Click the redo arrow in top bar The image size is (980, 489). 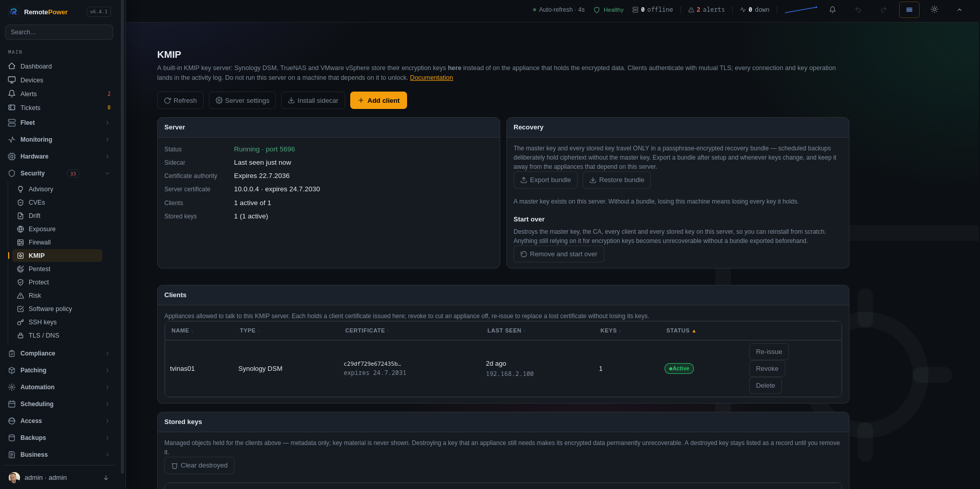click(883, 10)
